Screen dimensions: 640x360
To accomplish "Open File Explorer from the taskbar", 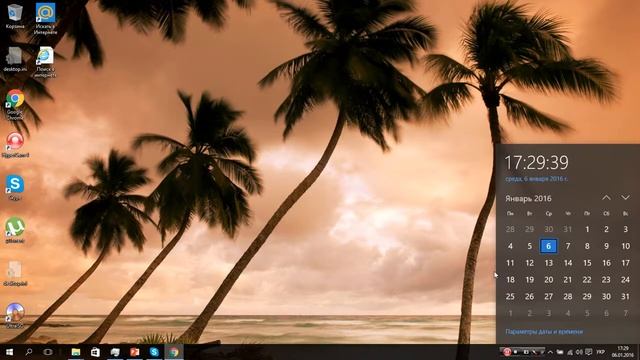I will (76, 352).
